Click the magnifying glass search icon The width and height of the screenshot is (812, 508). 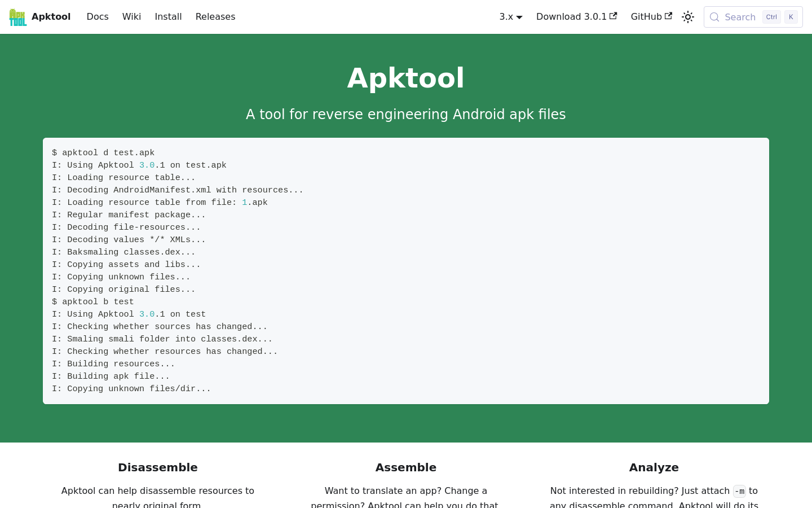(714, 17)
